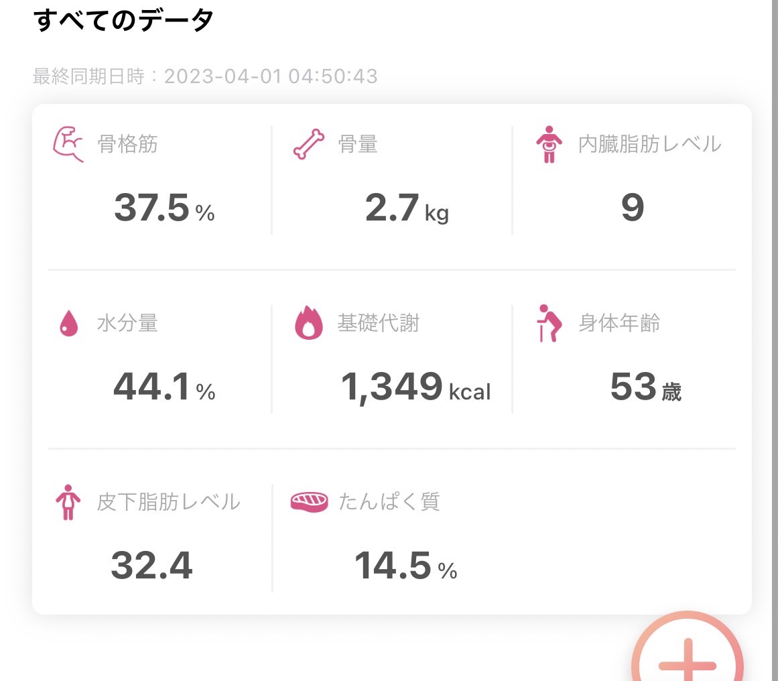784x681 pixels.
Task: Select the 1,349 kcal basal metabolism value
Action: click(x=415, y=387)
